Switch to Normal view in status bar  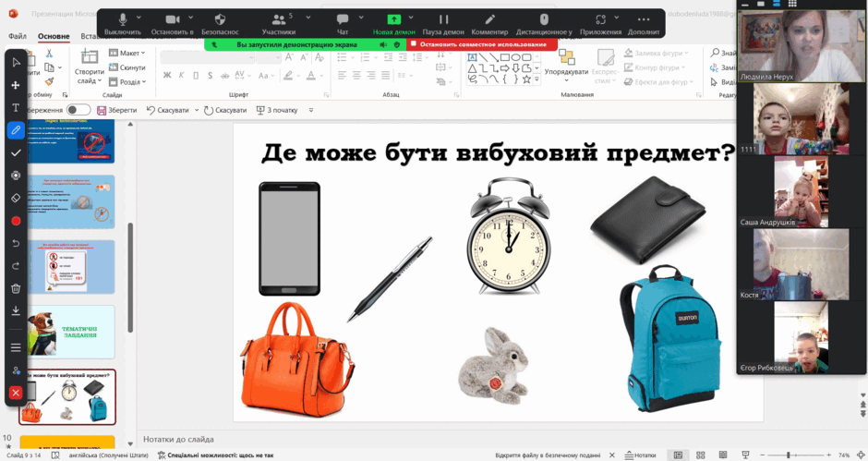pyautogui.click(x=678, y=455)
